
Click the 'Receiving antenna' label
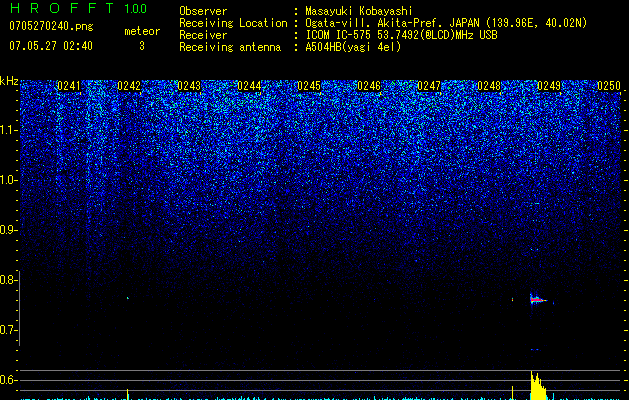pos(230,47)
